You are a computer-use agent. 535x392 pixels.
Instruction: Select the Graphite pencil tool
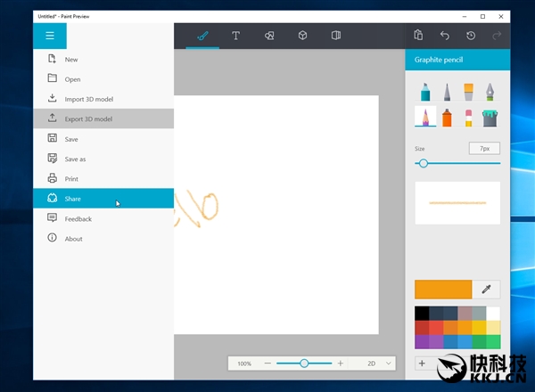425,117
